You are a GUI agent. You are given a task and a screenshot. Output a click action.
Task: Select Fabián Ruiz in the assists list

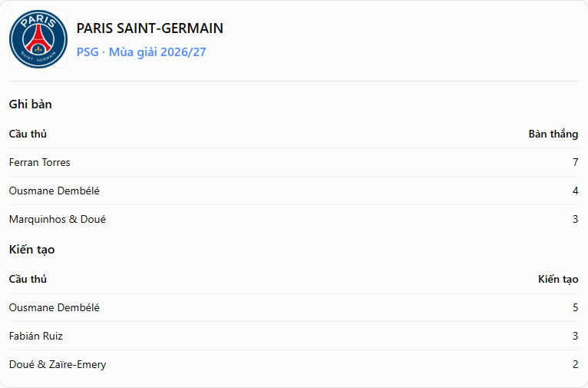(x=35, y=336)
